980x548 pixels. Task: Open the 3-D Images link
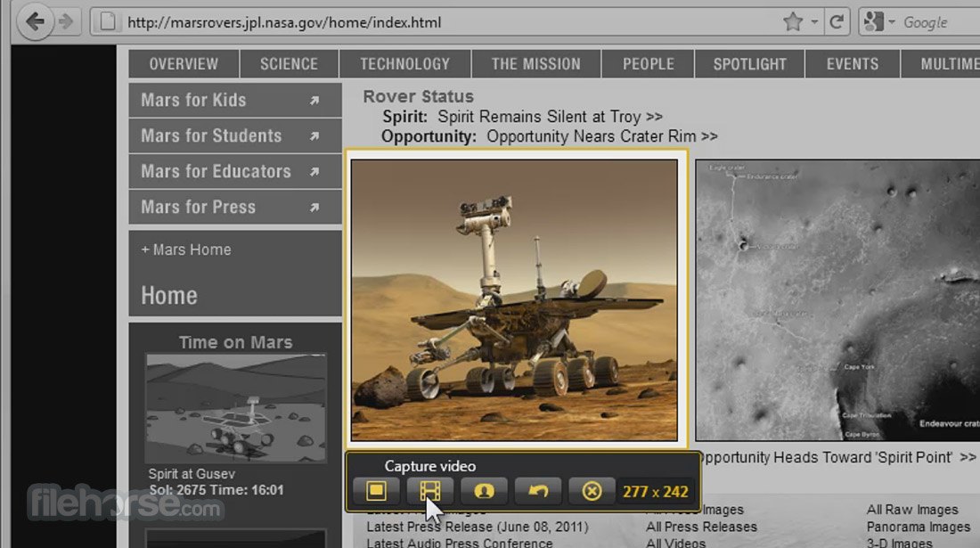coord(900,543)
